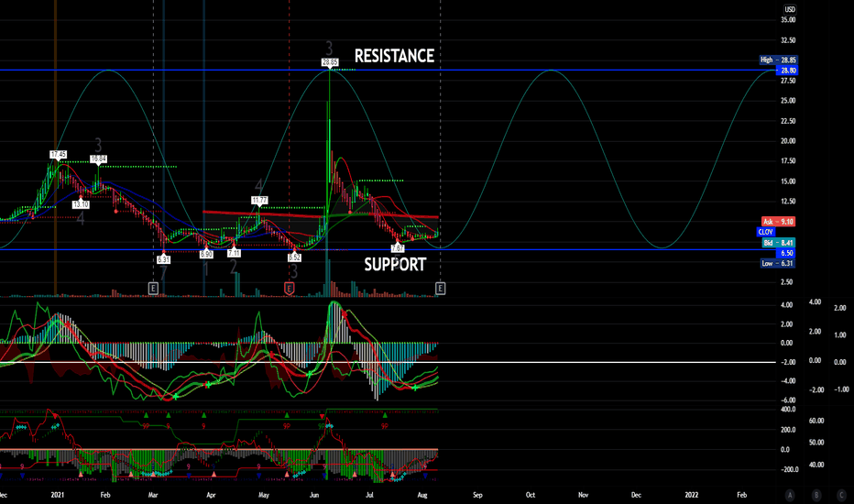Viewport: 854px width, 504px height.
Task: Click the Sep label on the time axis
Action: click(477, 495)
